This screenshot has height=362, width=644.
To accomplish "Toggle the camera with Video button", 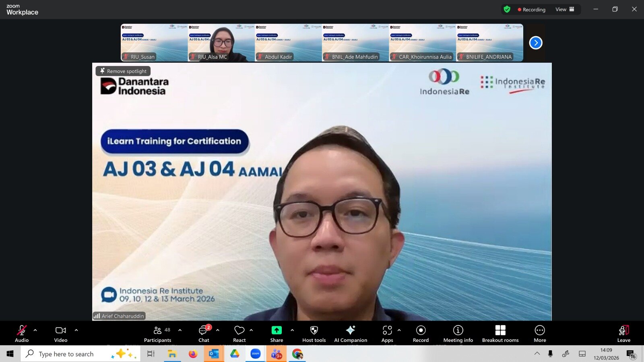I will pos(61,333).
